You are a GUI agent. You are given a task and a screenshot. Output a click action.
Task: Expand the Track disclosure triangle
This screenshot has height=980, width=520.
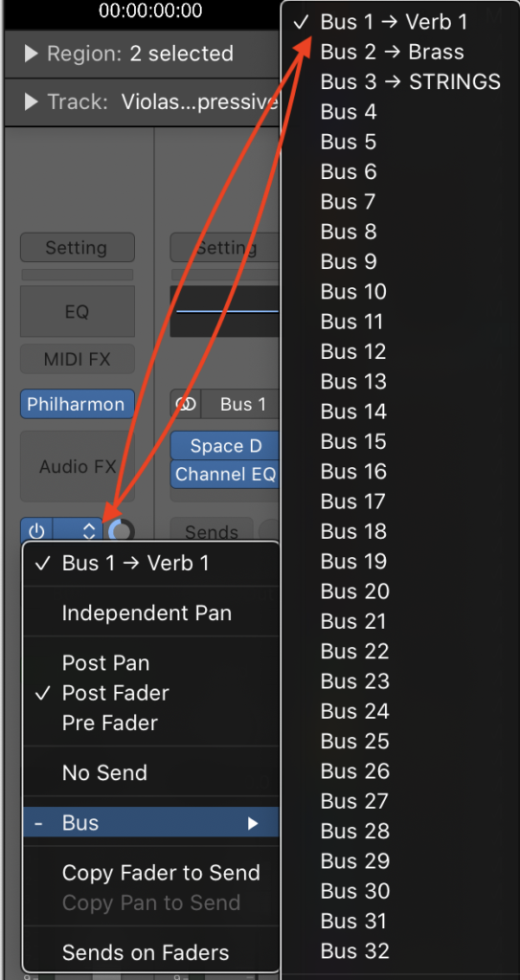tap(32, 101)
